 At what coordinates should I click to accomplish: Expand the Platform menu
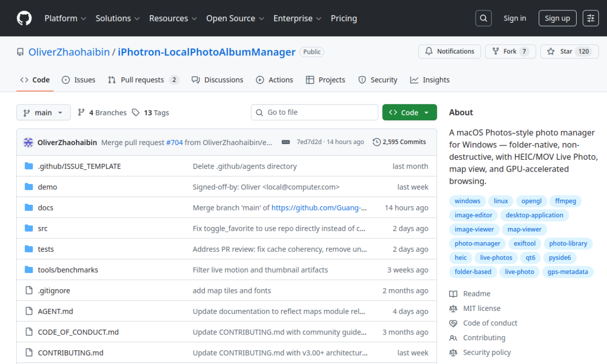65,18
